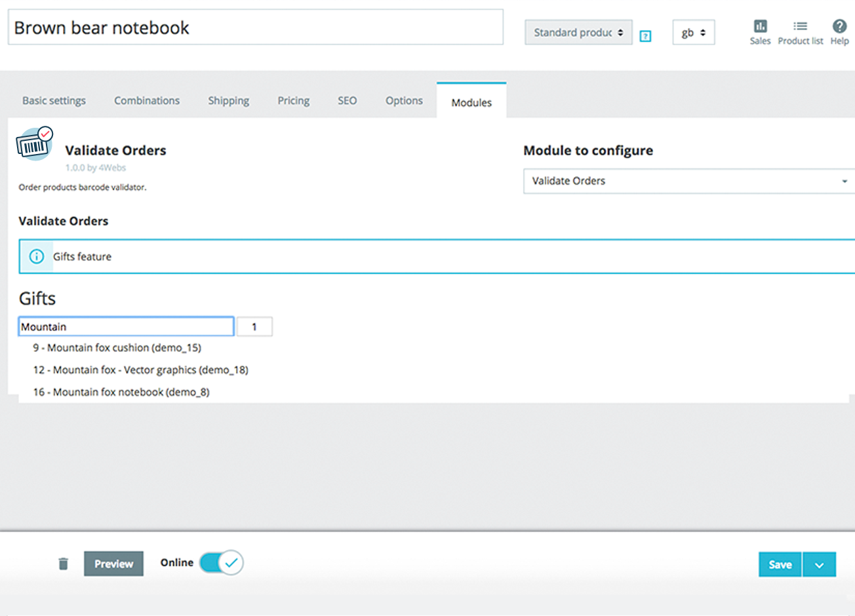
Task: Click the Validate Orders barcode module logo
Action: pyautogui.click(x=34, y=144)
